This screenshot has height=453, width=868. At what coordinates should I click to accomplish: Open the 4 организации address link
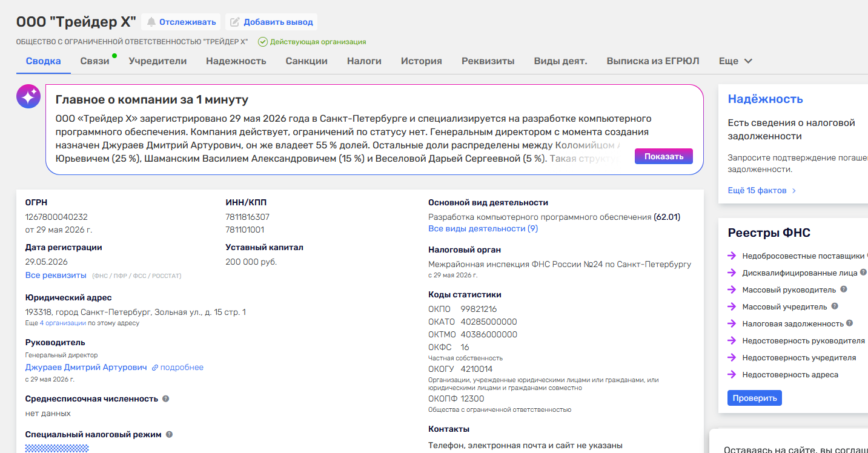coord(63,323)
